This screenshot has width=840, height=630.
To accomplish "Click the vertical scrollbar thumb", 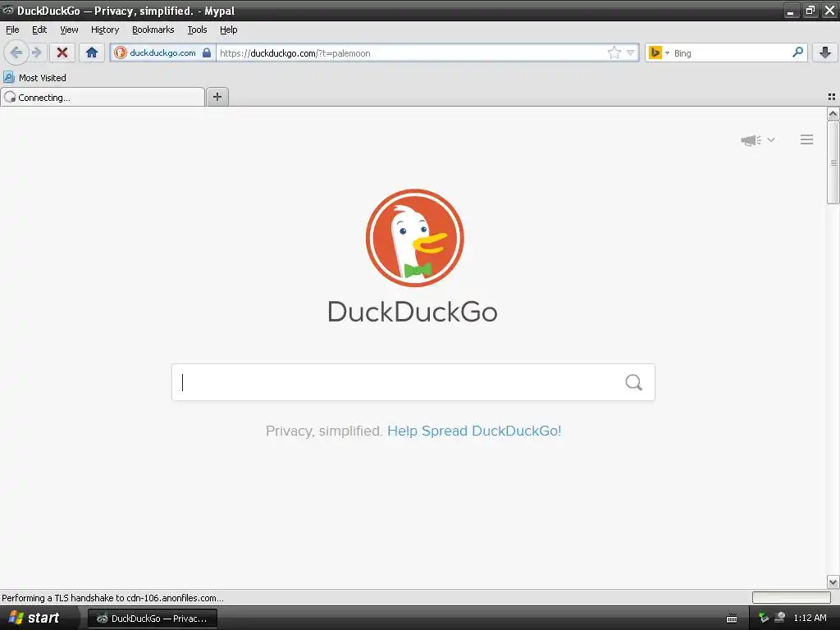I will [833, 162].
